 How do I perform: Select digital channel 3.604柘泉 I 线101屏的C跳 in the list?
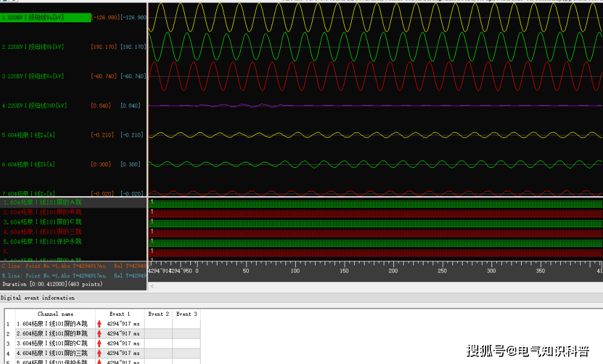pos(42,222)
